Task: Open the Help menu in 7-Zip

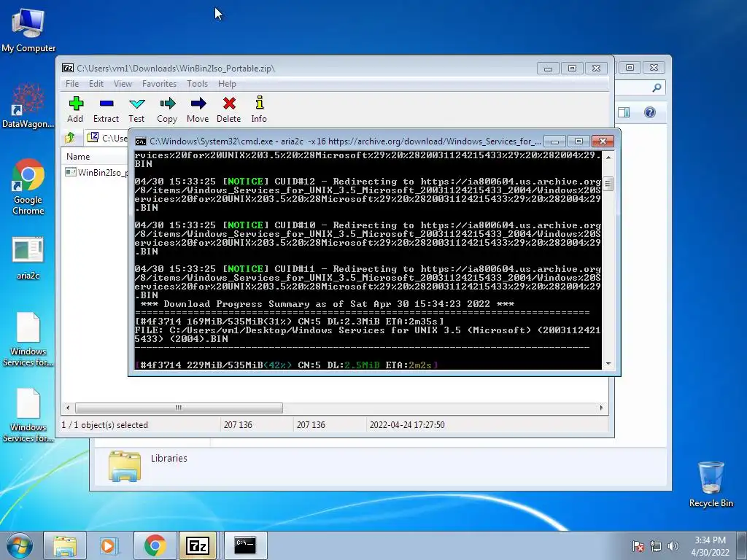Action: 227,84
